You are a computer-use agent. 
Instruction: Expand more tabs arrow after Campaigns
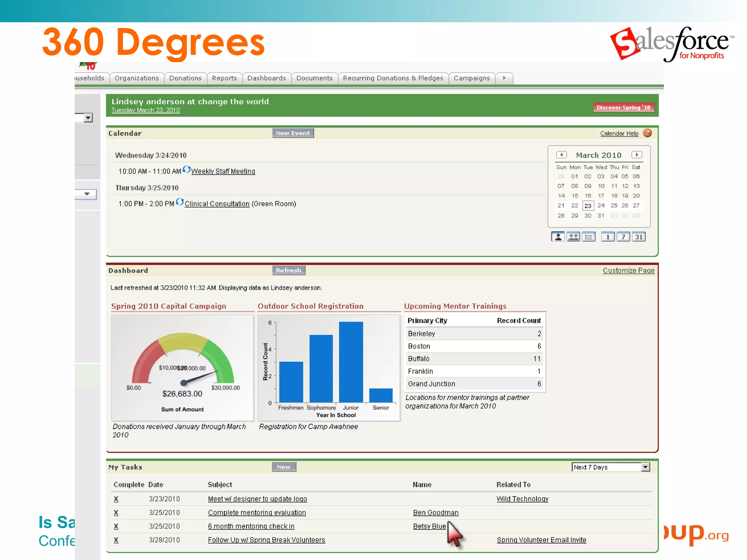[x=504, y=78]
